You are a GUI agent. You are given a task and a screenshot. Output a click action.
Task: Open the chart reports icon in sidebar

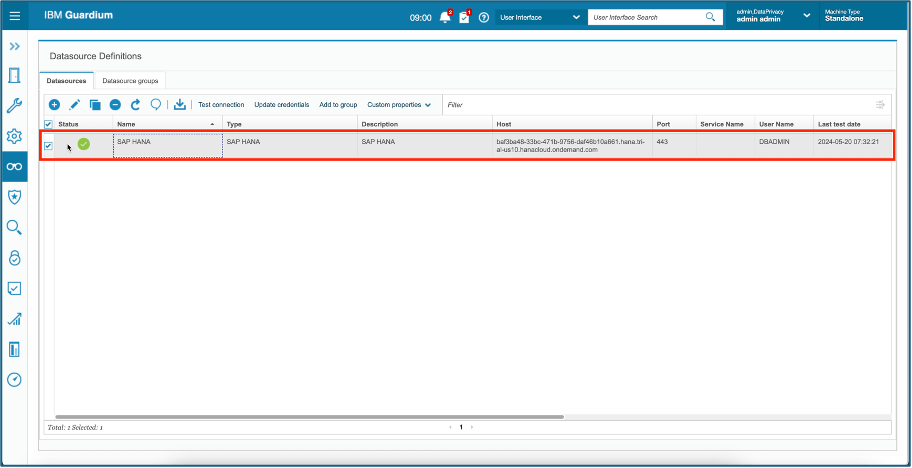point(15,319)
